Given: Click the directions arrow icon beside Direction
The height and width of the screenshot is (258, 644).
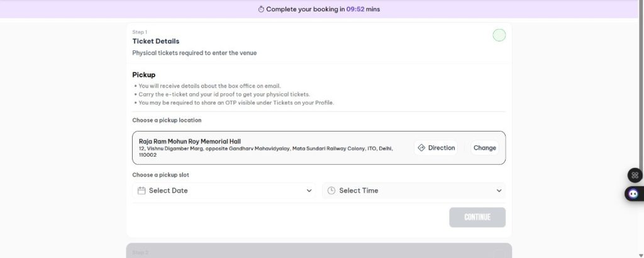Looking at the screenshot, I should coord(421,148).
